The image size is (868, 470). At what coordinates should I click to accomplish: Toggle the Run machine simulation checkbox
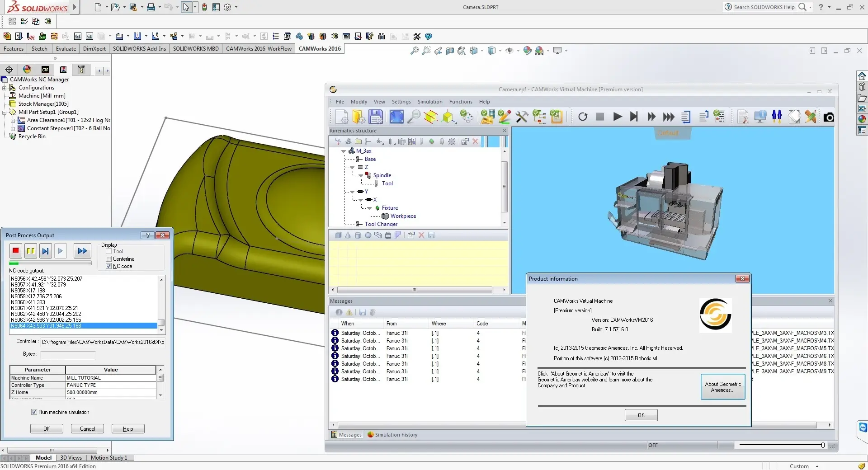34,412
